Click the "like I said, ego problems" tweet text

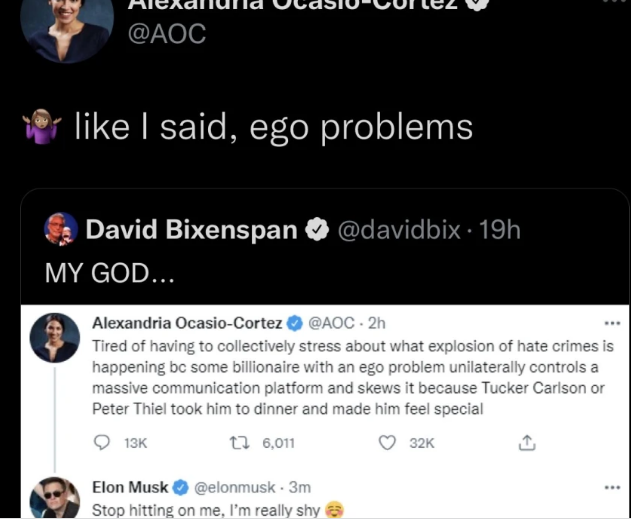pyautogui.click(x=274, y=128)
